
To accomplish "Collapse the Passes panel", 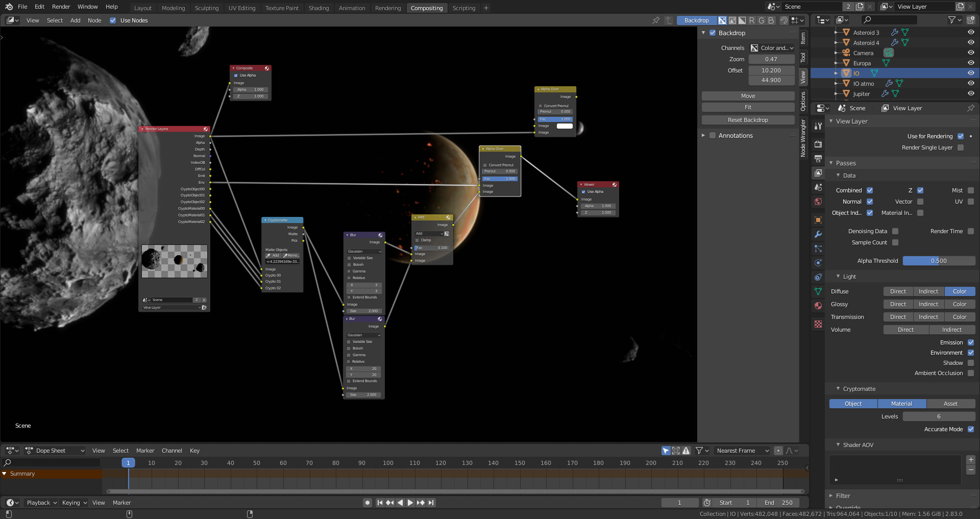I will pyautogui.click(x=831, y=163).
